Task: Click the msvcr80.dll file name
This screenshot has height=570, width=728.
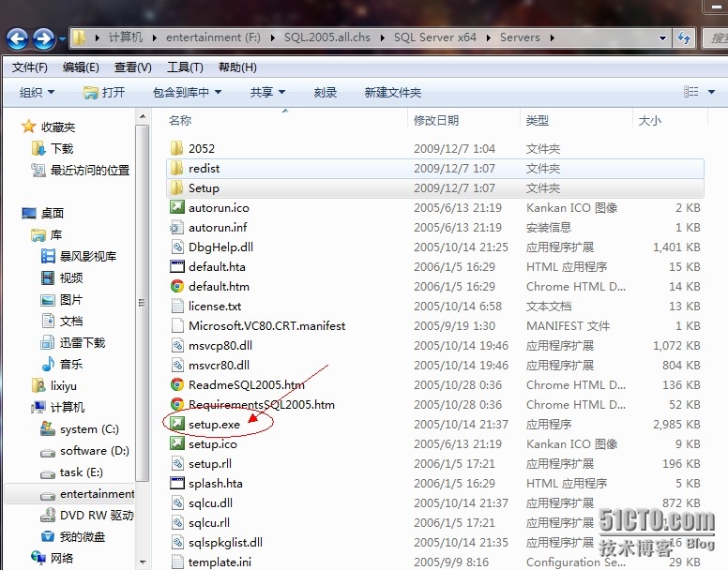Action: [x=219, y=365]
